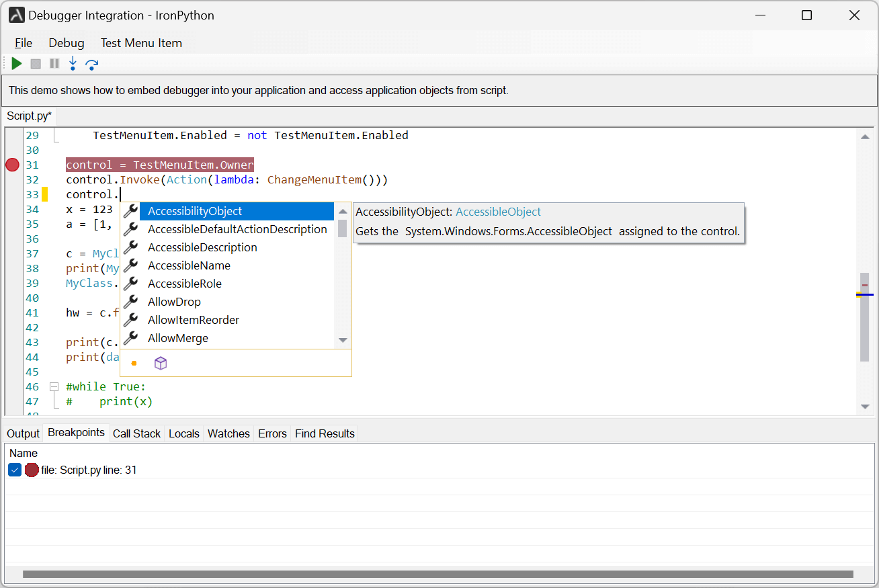Screen dimensions: 879x588
Task: Open the File menu
Action: click(24, 43)
